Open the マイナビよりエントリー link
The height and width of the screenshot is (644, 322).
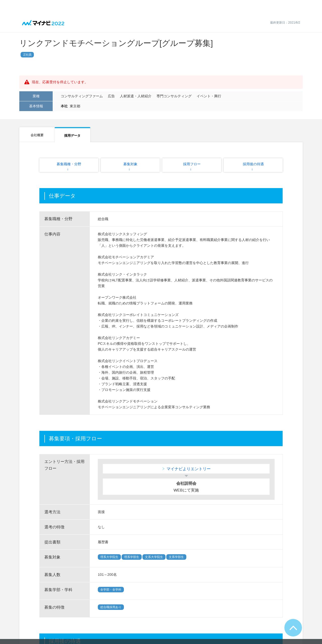(186, 469)
